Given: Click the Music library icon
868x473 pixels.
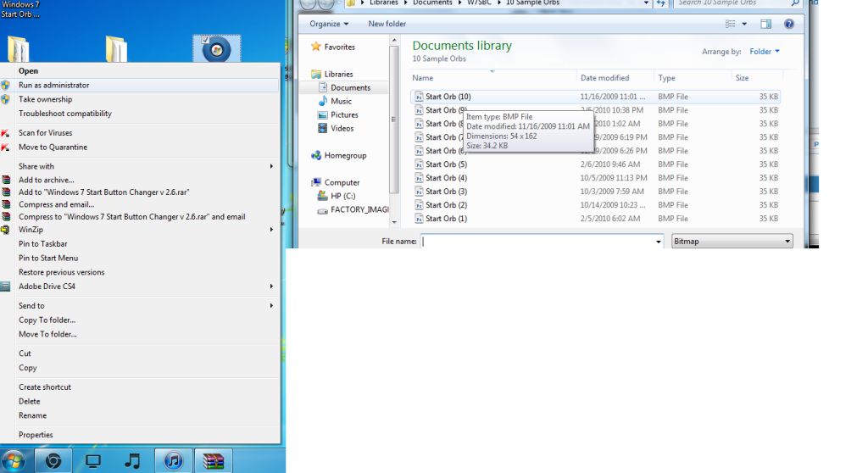Looking at the screenshot, I should click(323, 101).
